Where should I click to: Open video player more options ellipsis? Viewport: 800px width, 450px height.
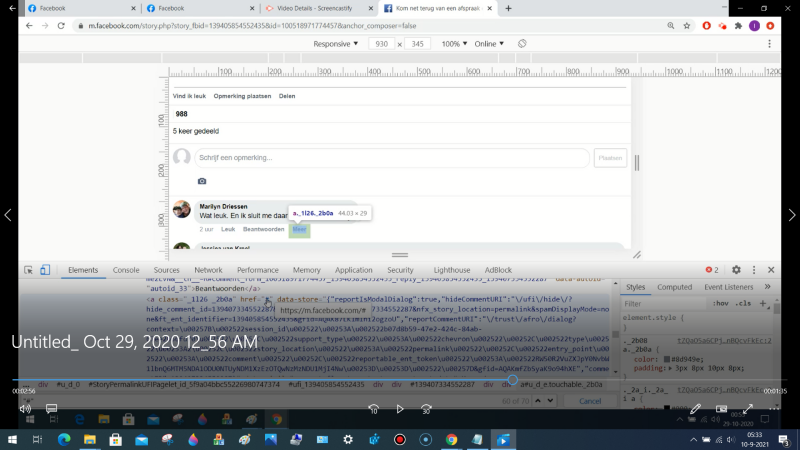(x=774, y=409)
